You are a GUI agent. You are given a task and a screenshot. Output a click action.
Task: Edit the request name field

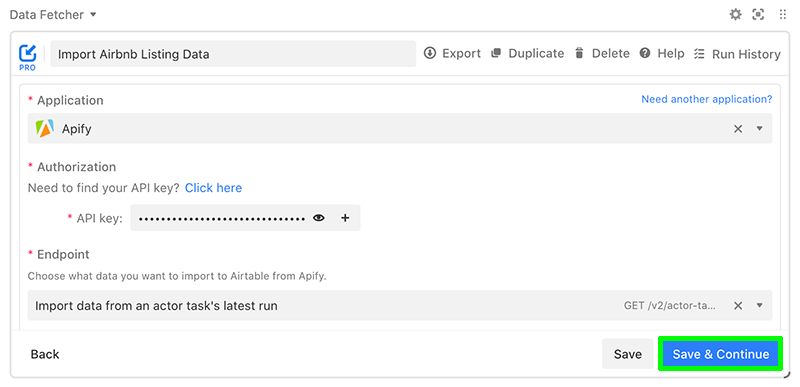coord(233,54)
